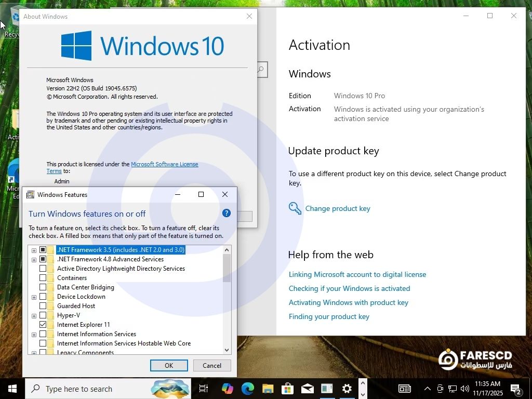Image resolution: width=532 pixels, height=399 pixels.
Task: Expand .NET Framework 4.8 Advanced Services
Action: pos(34,260)
